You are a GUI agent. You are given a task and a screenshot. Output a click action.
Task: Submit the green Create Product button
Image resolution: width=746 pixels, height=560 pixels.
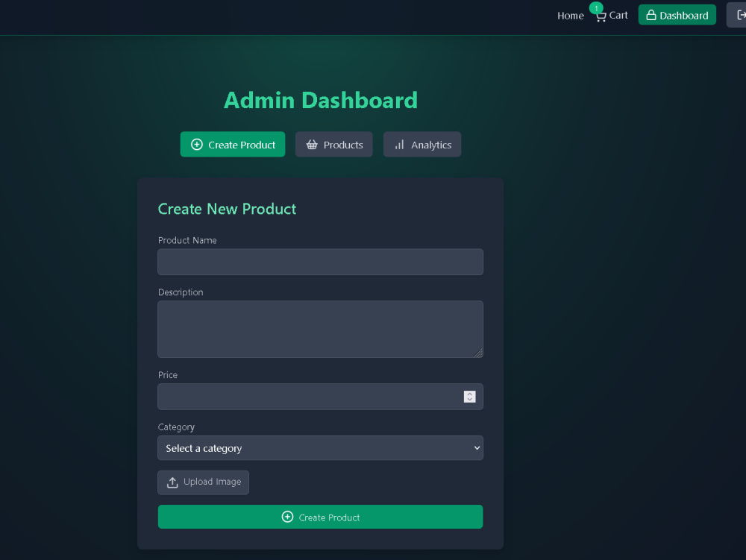point(320,517)
